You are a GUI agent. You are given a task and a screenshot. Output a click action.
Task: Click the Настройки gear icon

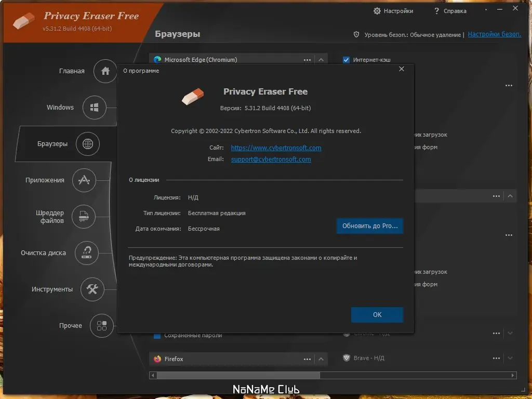tap(377, 11)
